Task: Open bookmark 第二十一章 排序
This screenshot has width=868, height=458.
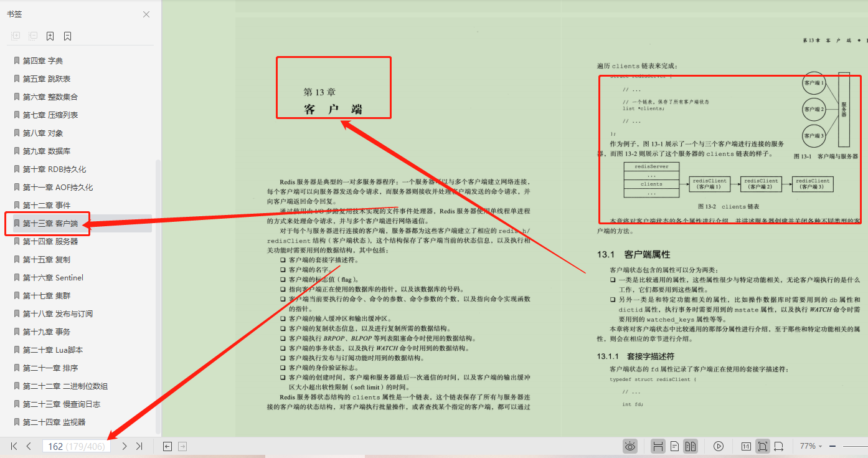Action: click(x=50, y=368)
